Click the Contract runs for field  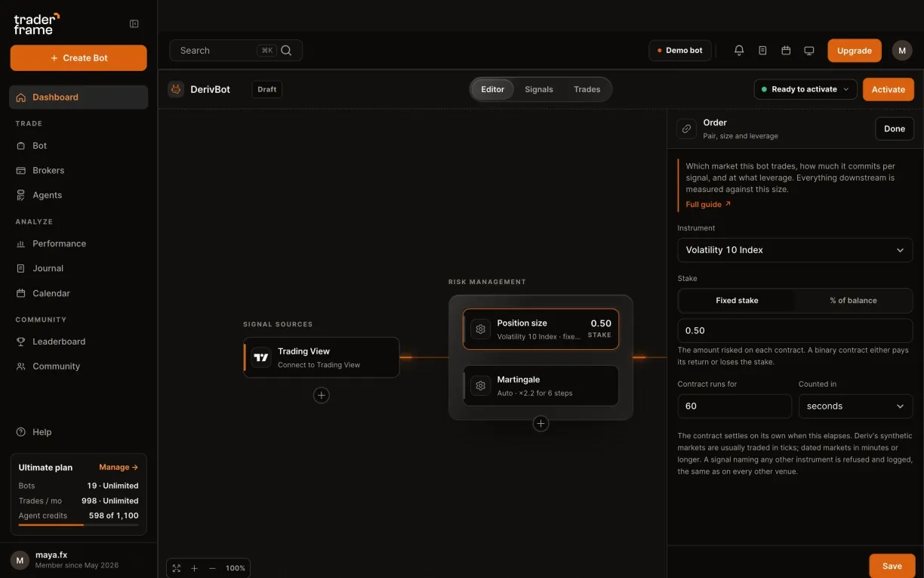click(x=735, y=406)
